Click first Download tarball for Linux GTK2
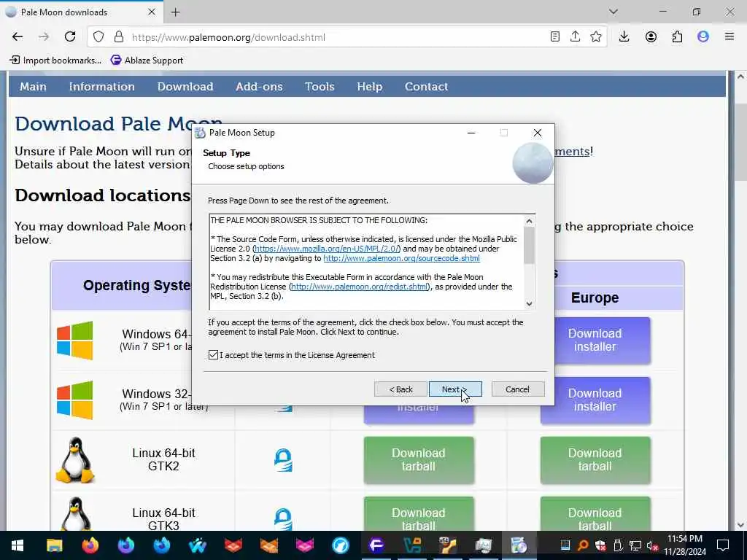Image resolution: width=747 pixels, height=560 pixels. coord(419,460)
